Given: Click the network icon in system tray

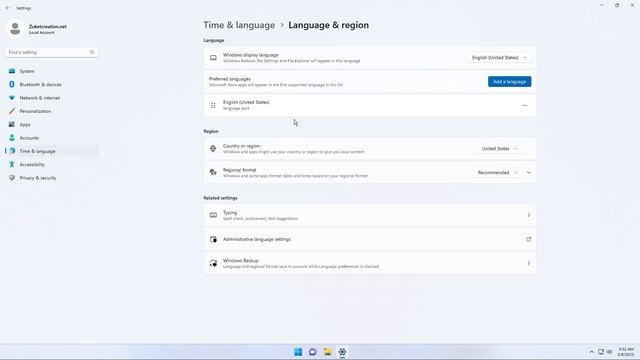Looking at the screenshot, I should click(x=601, y=352).
